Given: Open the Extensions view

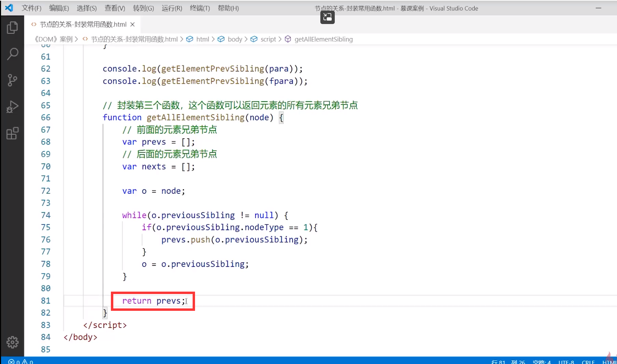Looking at the screenshot, I should 12,133.
